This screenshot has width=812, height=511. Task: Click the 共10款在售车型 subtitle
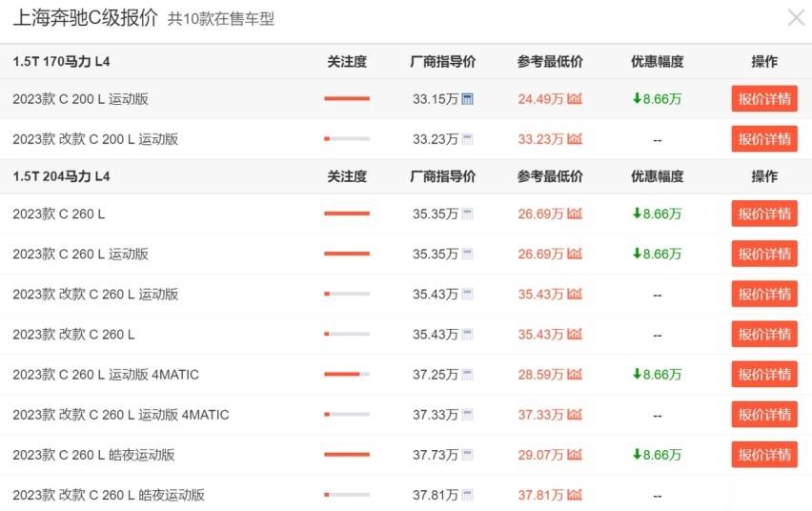click(220, 19)
